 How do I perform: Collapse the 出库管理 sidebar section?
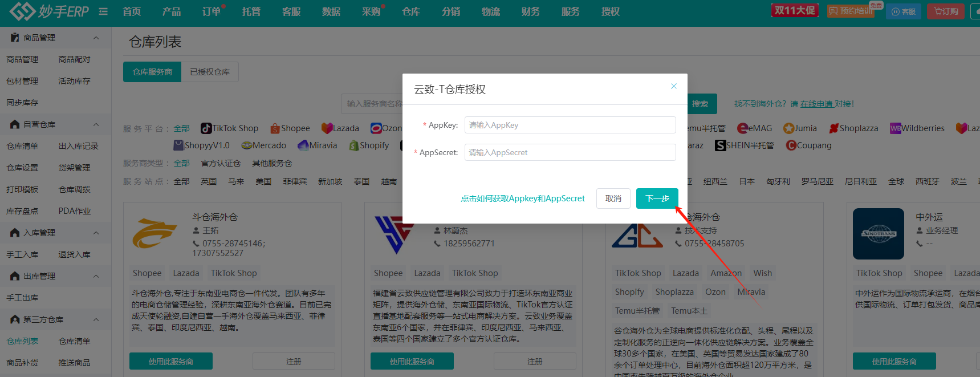(96, 276)
